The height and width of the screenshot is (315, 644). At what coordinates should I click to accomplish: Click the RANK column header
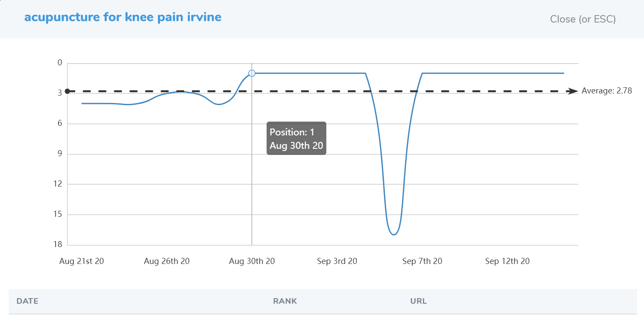285,301
